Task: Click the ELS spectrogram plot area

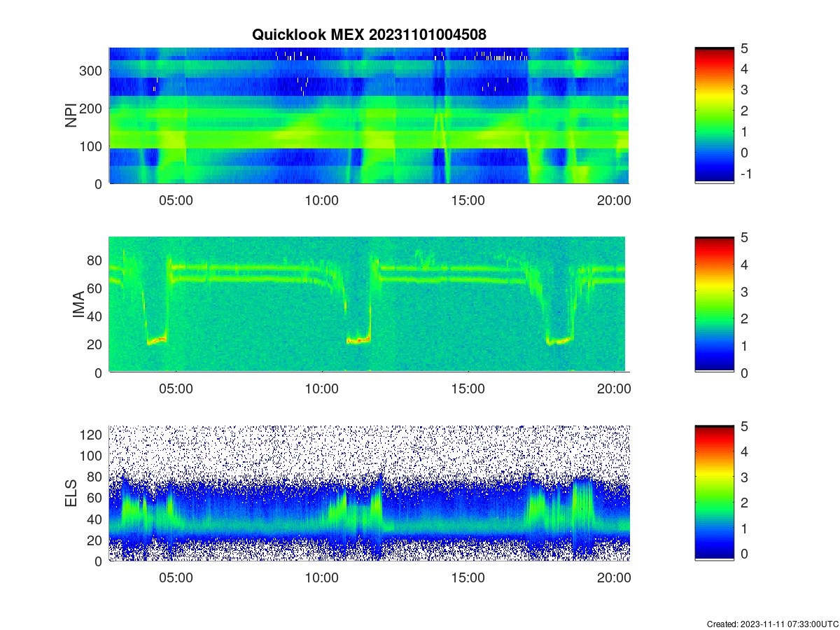Action: (368, 493)
